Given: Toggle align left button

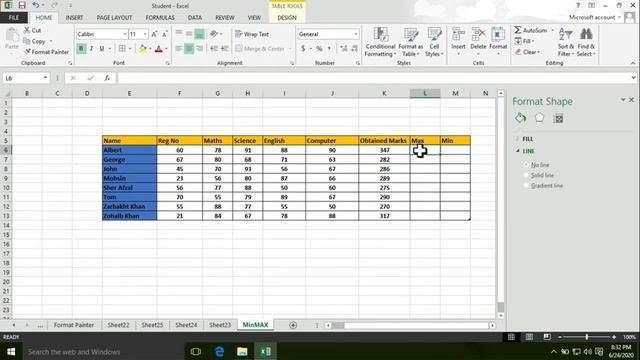Looking at the screenshot, I should [x=178, y=49].
